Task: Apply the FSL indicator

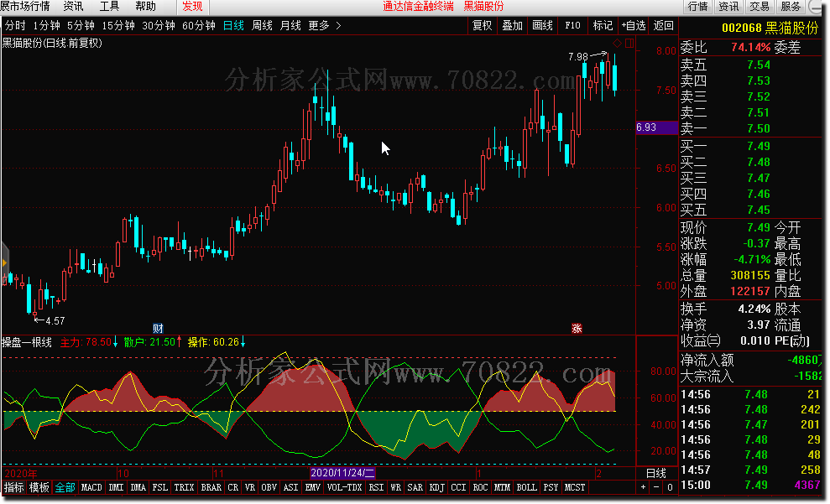Action: click(x=159, y=487)
